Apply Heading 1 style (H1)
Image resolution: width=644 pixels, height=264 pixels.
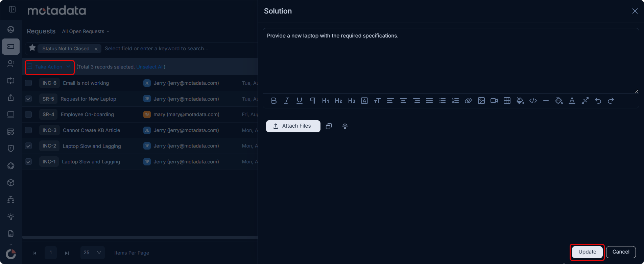pos(326,101)
